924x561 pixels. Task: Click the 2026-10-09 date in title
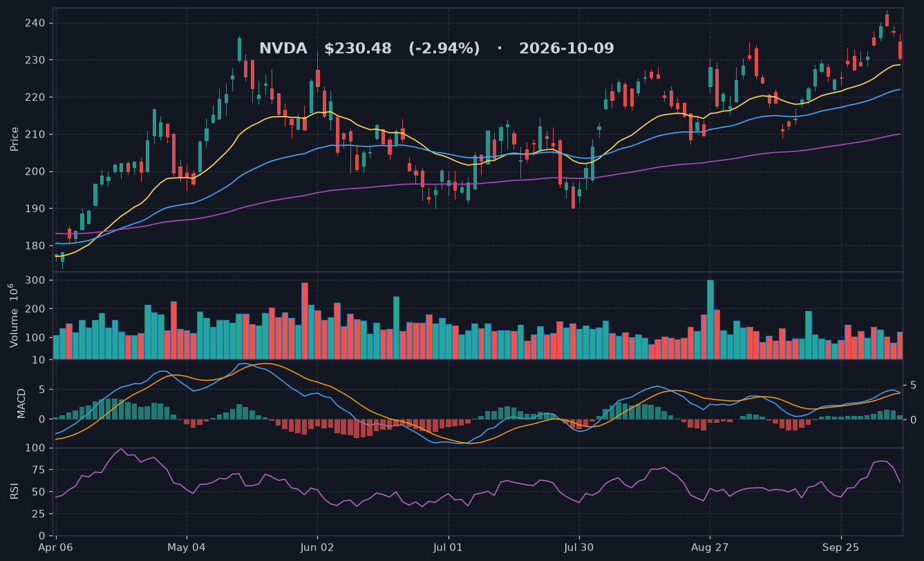coord(566,49)
